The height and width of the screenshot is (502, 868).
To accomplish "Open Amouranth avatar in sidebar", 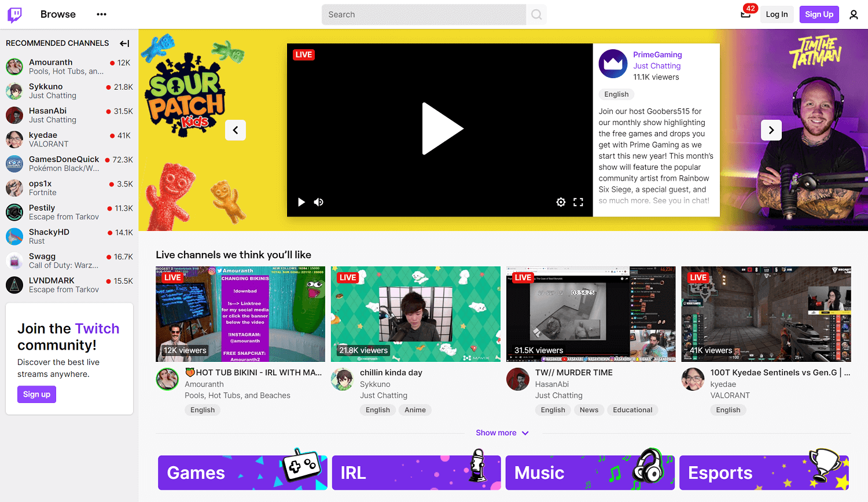I will (x=14, y=67).
